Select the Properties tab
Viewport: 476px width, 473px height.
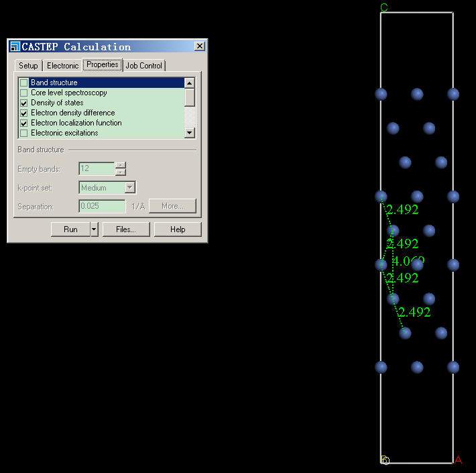pyautogui.click(x=103, y=64)
